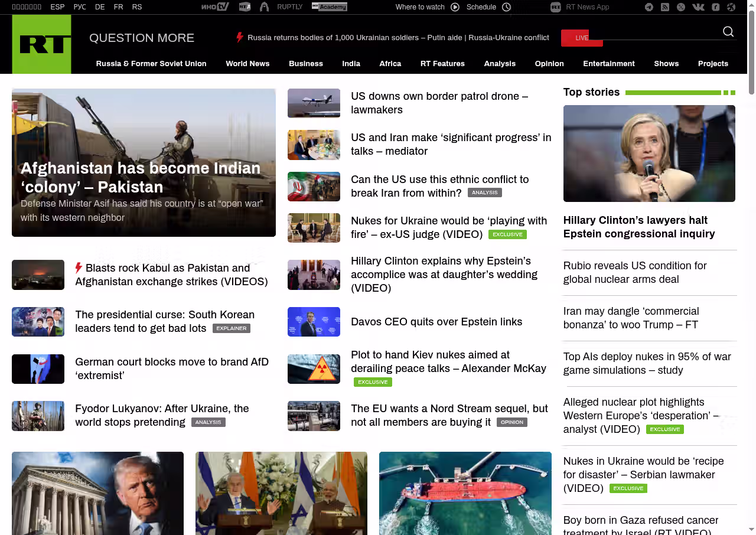The width and height of the screenshot is (756, 535).
Task: Click the play icon beside Where to watch
Action: [455, 7]
